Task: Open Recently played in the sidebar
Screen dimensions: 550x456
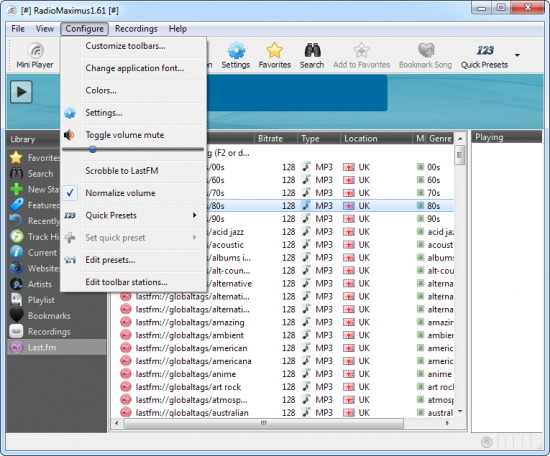Action: [34, 221]
